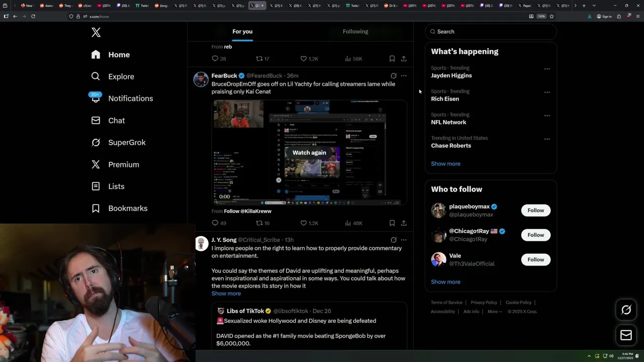
Task: View analytics showing 58K views
Action: click(353, 59)
